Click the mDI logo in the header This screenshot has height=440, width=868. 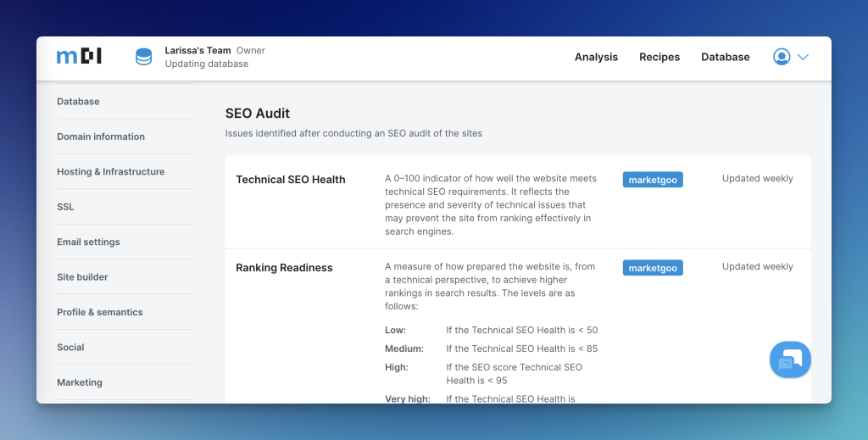click(79, 57)
